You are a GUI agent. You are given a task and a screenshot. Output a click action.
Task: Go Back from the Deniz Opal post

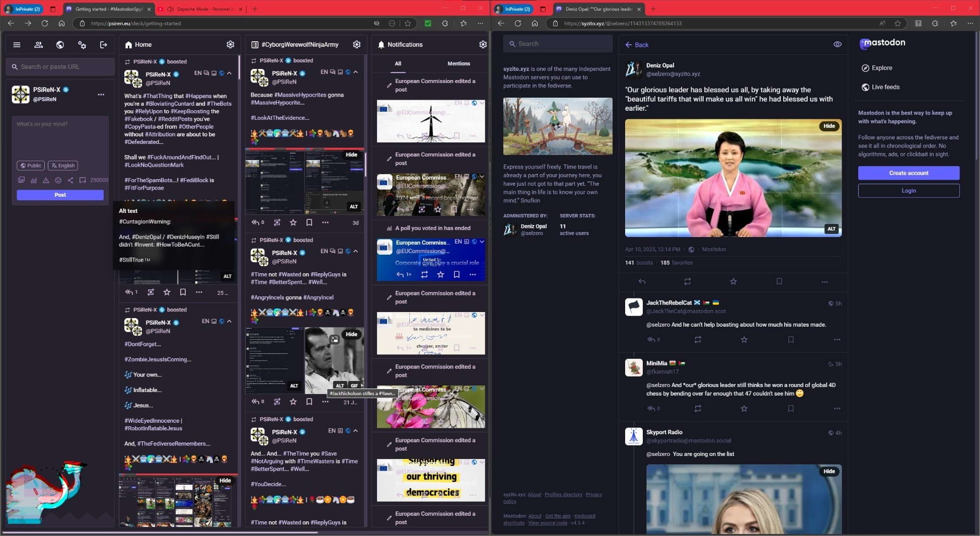tap(637, 45)
